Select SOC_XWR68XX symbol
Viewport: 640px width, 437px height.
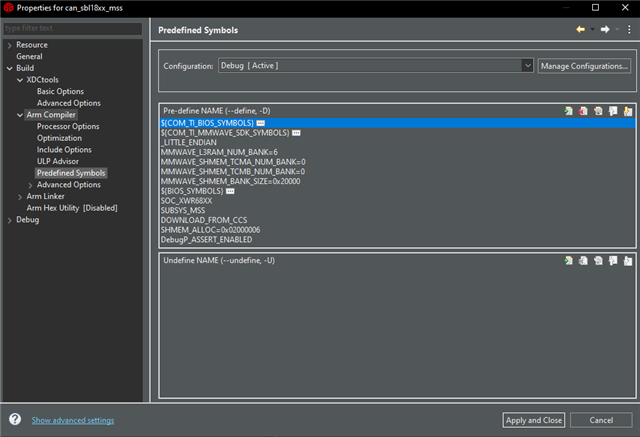click(x=187, y=201)
